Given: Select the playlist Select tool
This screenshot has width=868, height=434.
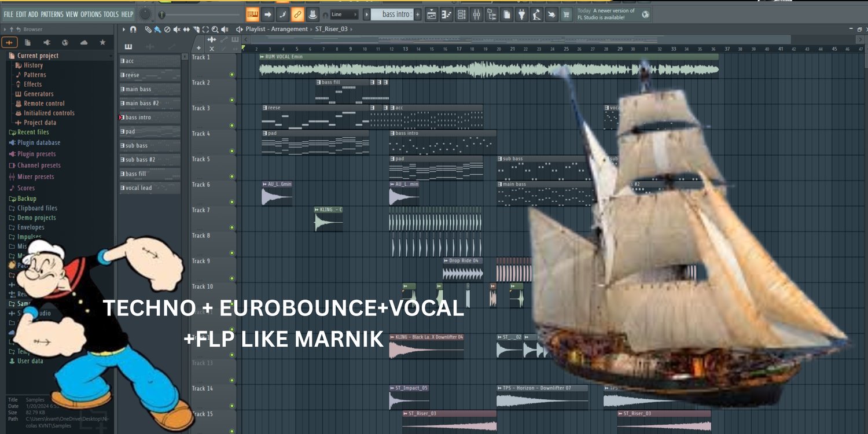Looking at the screenshot, I should coord(206,29).
